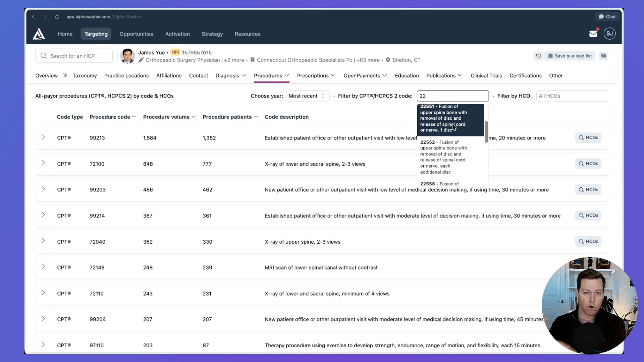The image size is (644, 362).
Task: Open the Opportunities menu item
Action: pyautogui.click(x=136, y=34)
